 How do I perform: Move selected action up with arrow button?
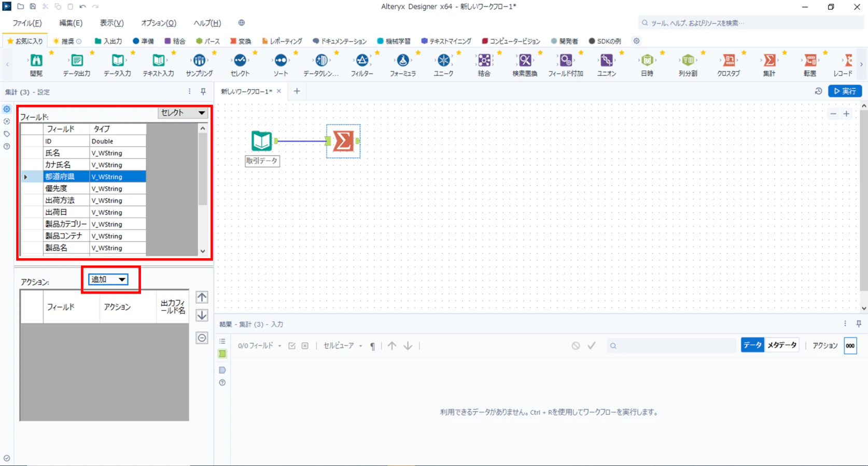tap(202, 297)
